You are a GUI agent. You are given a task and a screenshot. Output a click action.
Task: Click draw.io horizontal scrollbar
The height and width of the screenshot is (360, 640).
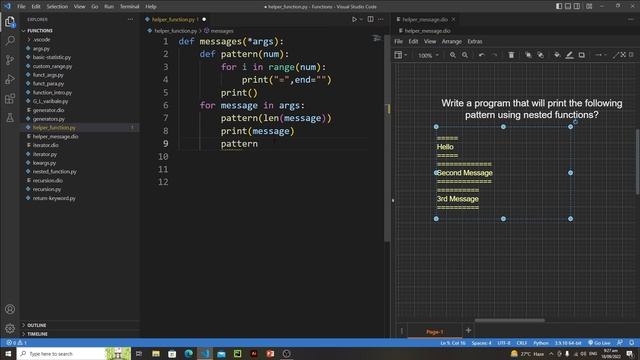[x=509, y=320]
